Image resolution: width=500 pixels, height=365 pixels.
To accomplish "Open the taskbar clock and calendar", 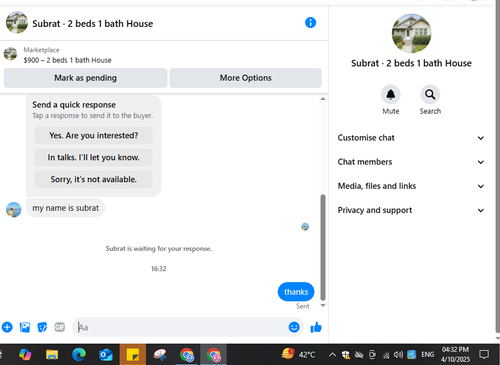I will point(455,354).
